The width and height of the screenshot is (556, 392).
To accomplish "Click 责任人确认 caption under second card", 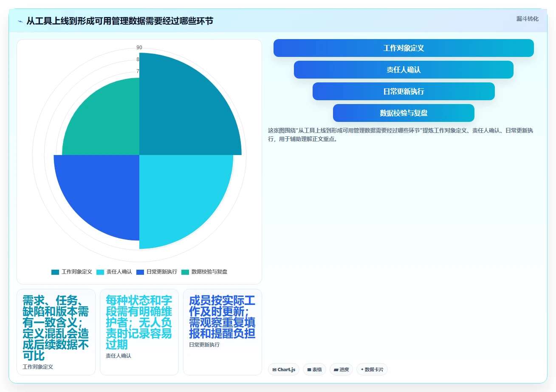I will [119, 356].
